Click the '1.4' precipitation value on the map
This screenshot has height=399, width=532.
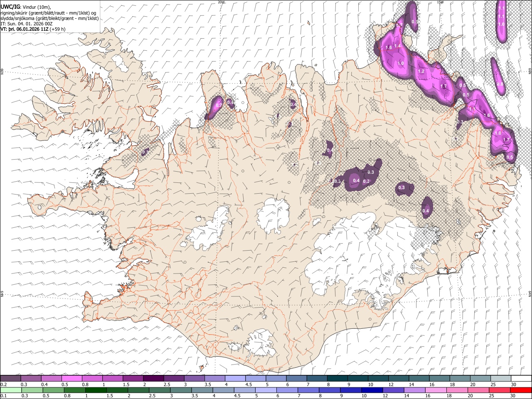pyautogui.click(x=397, y=46)
